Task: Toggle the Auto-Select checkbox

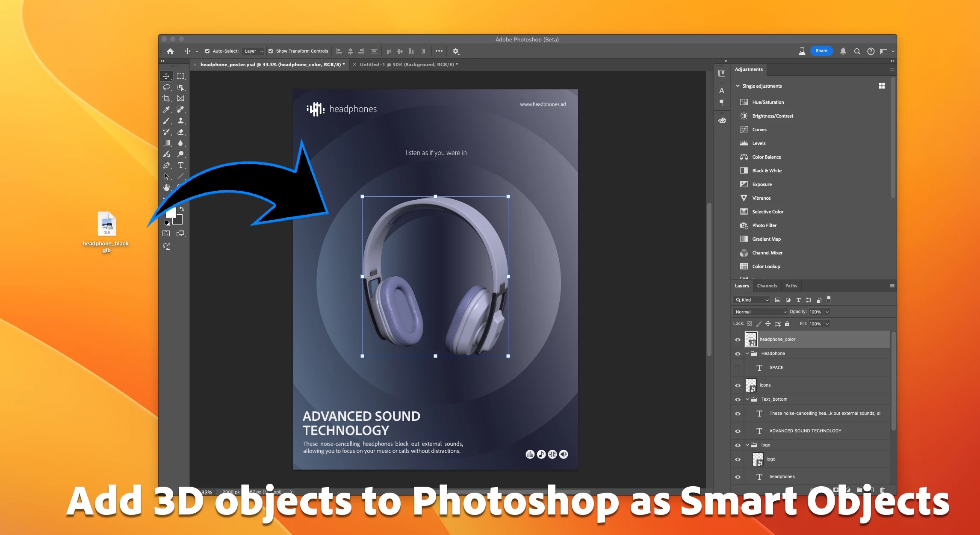Action: click(207, 51)
